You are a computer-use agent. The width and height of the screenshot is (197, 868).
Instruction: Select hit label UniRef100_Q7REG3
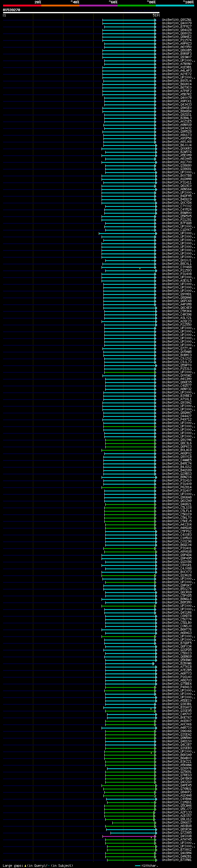[177, 775]
